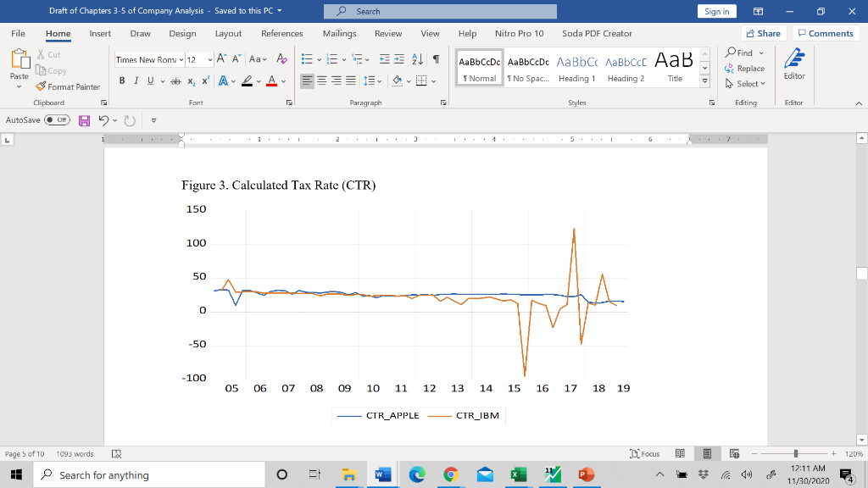
Task: Click the Sign in button
Action: click(716, 11)
